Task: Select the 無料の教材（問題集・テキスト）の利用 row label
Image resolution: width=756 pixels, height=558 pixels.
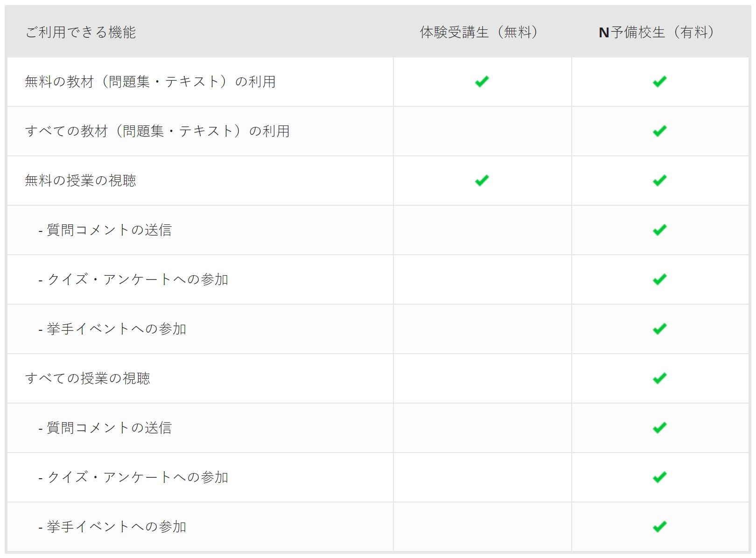Action: 150,82
